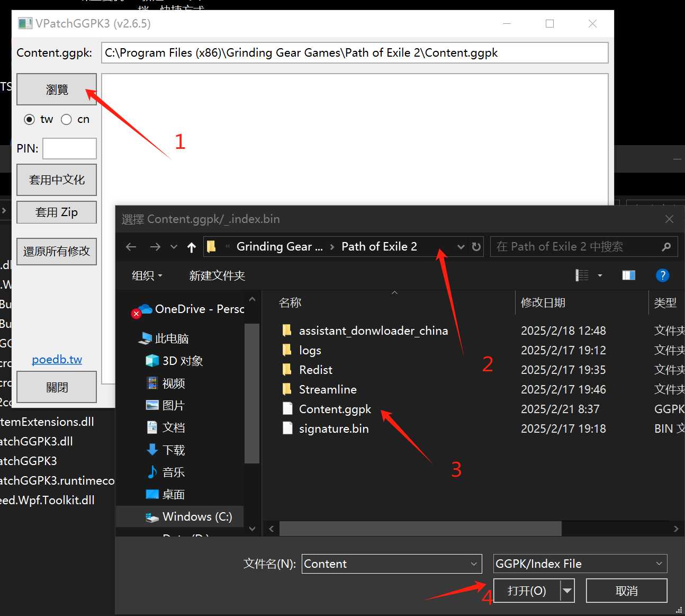The width and height of the screenshot is (685, 616).
Task: Open recent locations dropdown arrow
Action: tap(174, 247)
